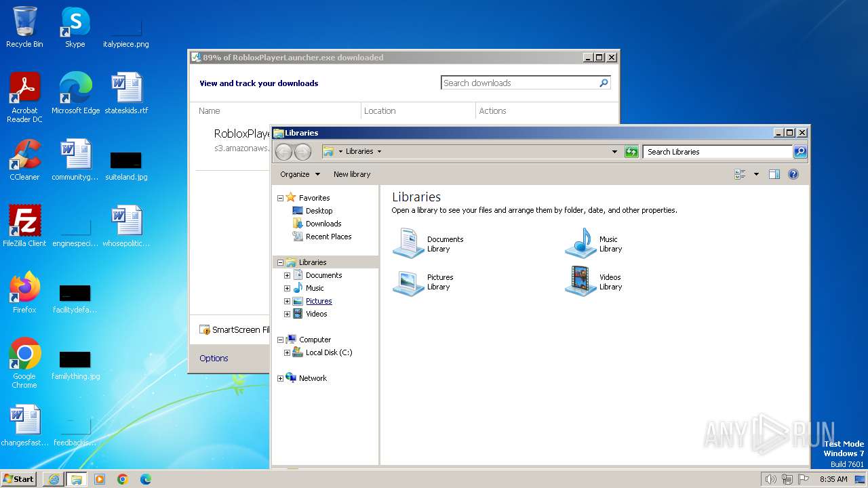Open the Options link in downloads window
The width and height of the screenshot is (868, 488).
point(214,358)
